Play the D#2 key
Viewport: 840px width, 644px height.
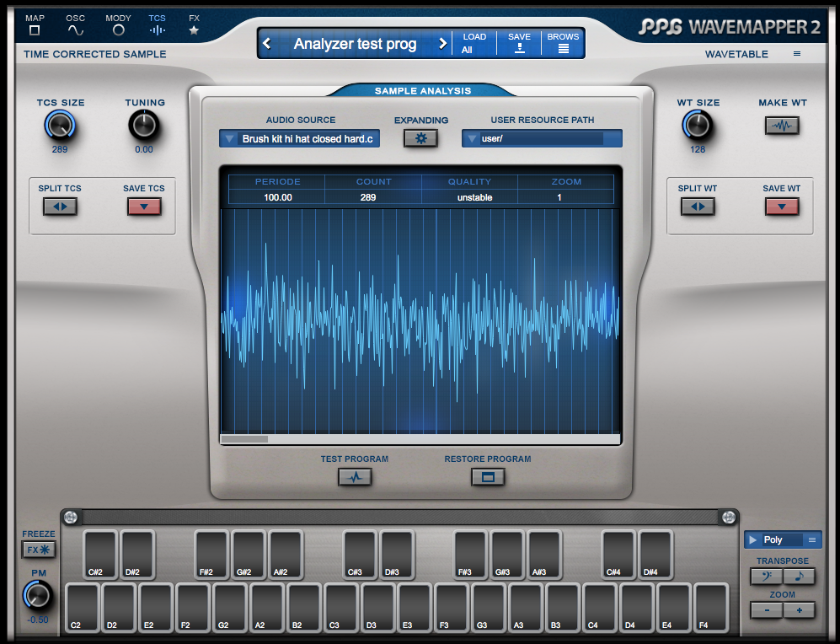[137, 555]
